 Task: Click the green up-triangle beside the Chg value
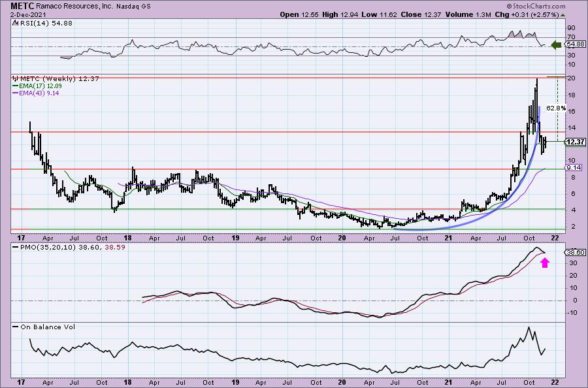563,15
